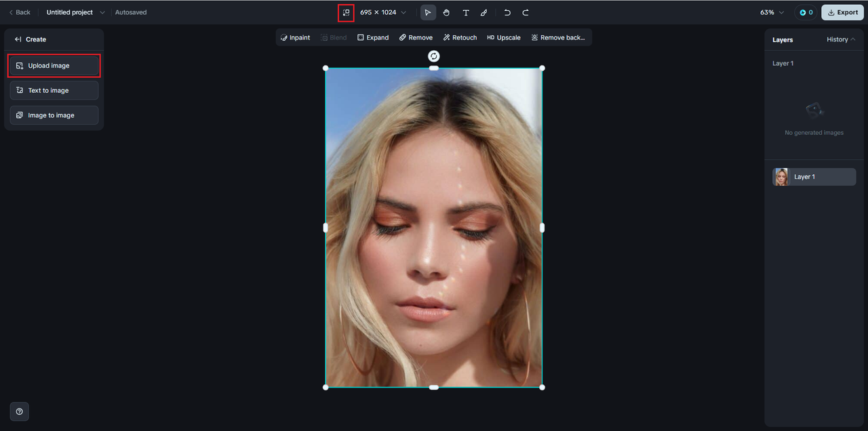Select Layer 1 in the layers list

[814, 177]
